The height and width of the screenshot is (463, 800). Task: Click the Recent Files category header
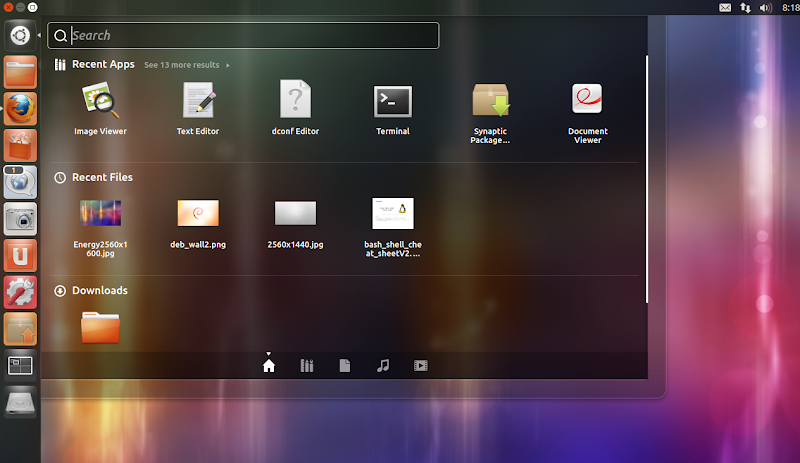[93, 177]
